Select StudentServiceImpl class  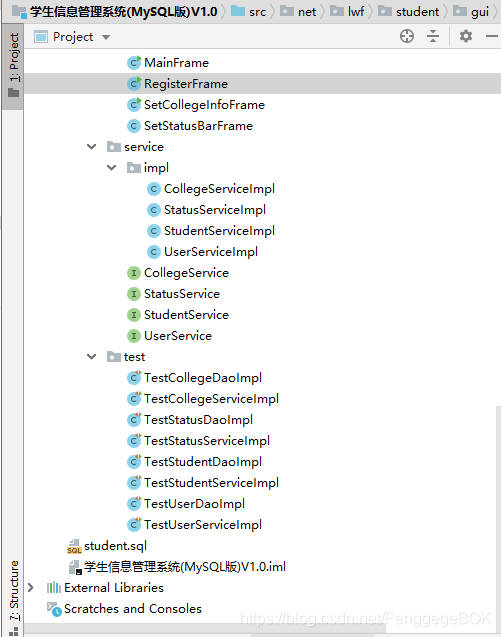[219, 231]
